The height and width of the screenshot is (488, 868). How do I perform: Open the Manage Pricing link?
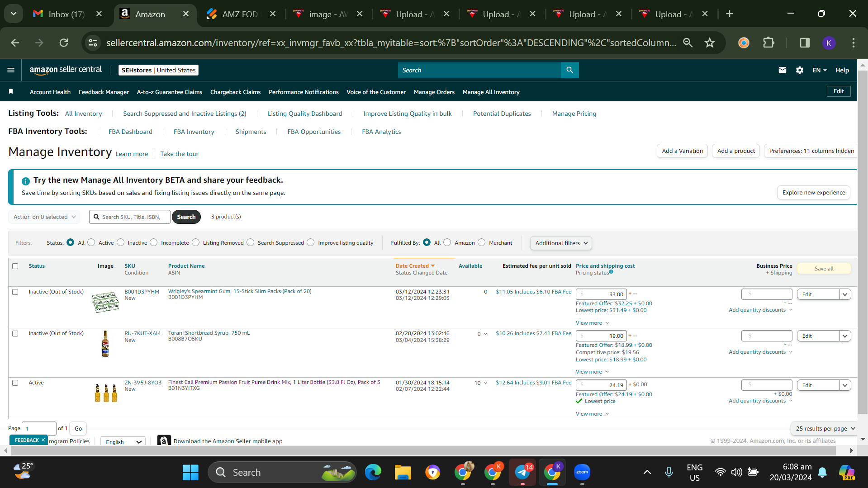pos(574,114)
